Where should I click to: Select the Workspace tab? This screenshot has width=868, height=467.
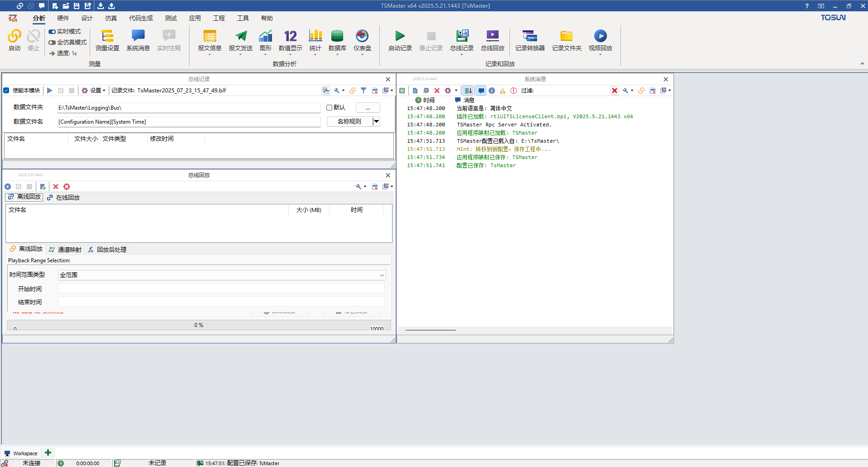21,453
